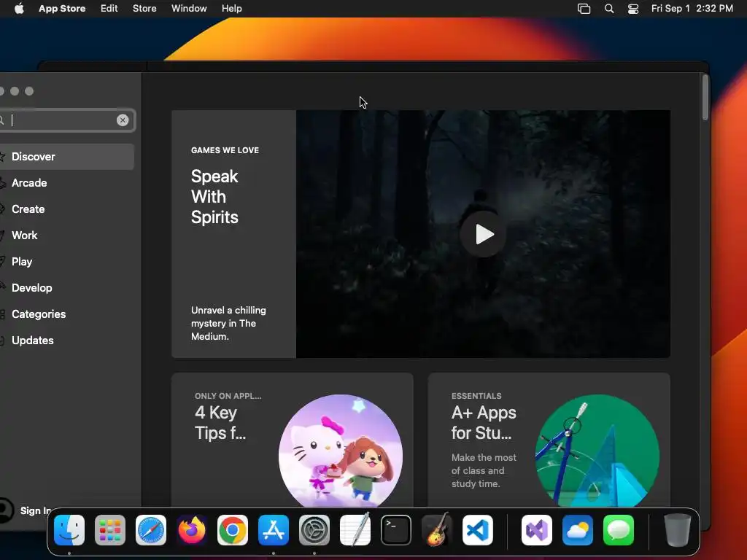747x560 pixels.
Task: Click the Stage Manager menu bar icon
Action: (584, 9)
